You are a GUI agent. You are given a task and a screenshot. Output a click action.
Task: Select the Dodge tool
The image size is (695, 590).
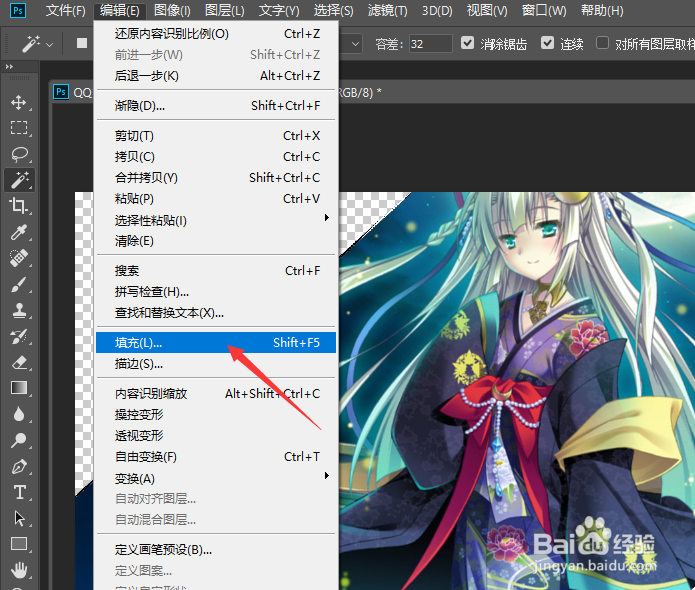19,440
